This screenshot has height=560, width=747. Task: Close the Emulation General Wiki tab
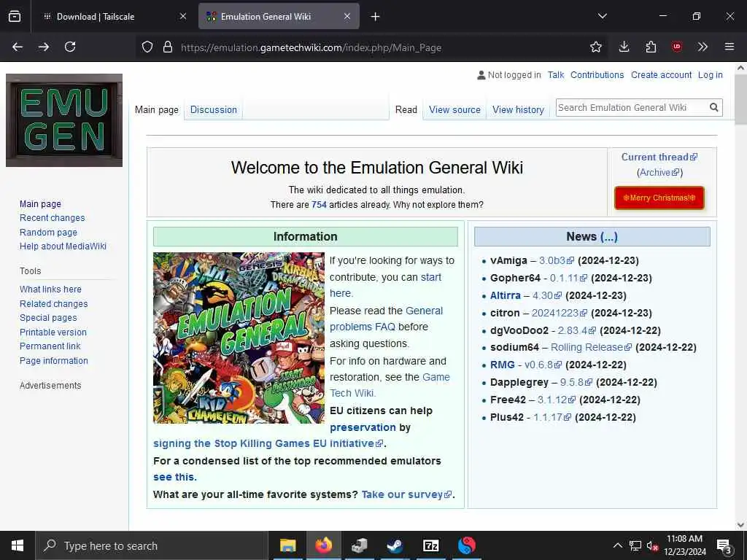[347, 16]
